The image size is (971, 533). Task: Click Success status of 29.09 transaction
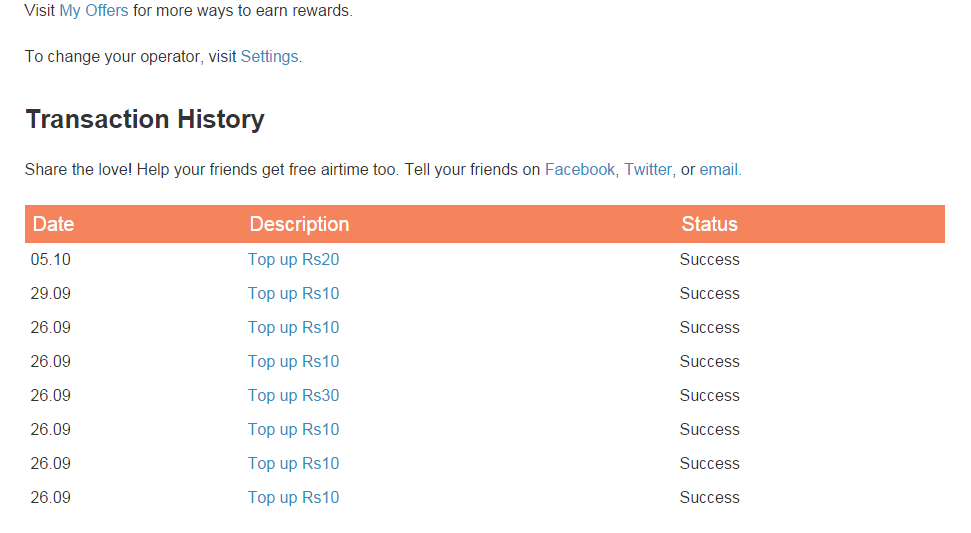coord(709,293)
